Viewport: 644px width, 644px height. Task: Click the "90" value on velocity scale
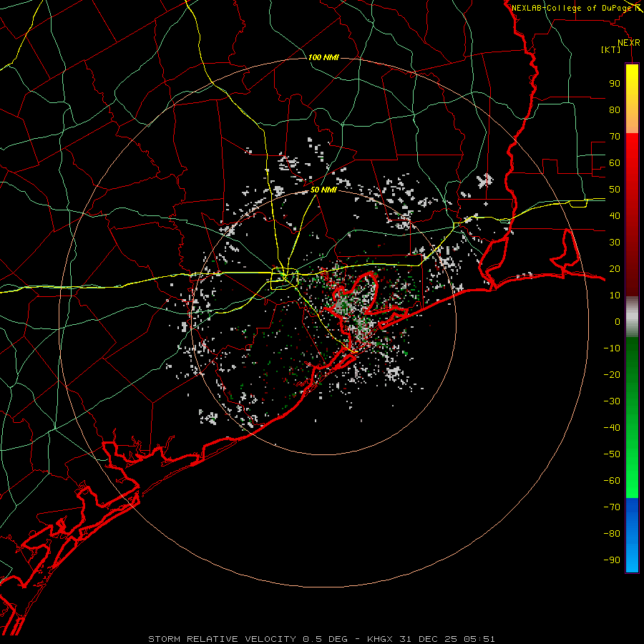(x=615, y=84)
